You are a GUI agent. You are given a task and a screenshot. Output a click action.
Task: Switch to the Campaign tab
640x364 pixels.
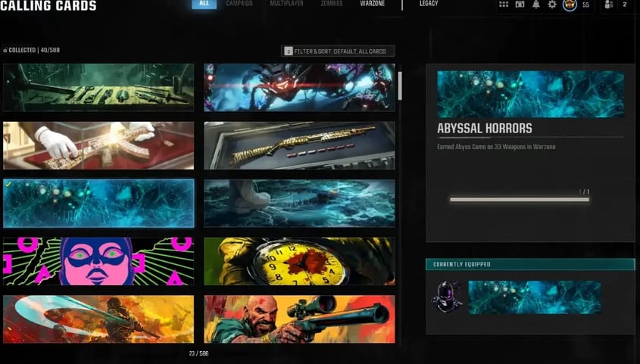pyautogui.click(x=239, y=4)
